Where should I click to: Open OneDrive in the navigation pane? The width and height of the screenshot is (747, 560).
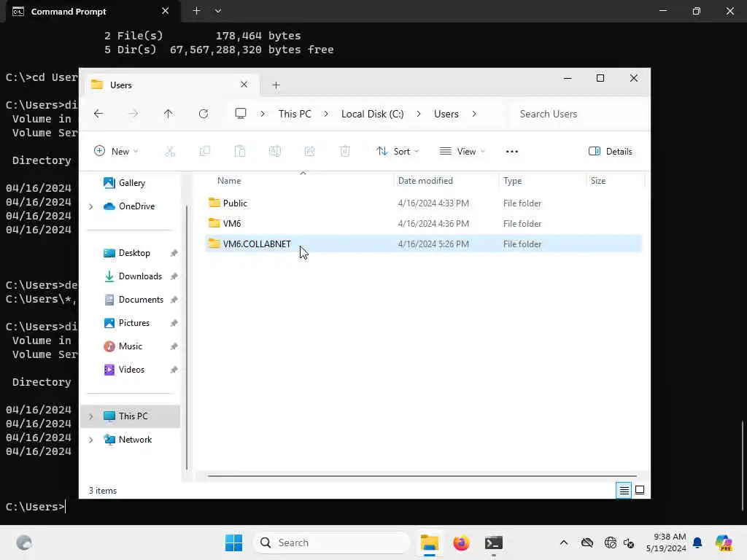(x=130, y=206)
